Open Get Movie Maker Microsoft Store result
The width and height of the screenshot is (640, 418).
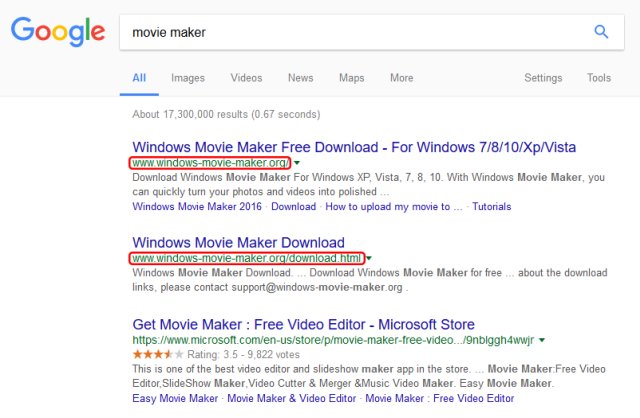coord(303,325)
